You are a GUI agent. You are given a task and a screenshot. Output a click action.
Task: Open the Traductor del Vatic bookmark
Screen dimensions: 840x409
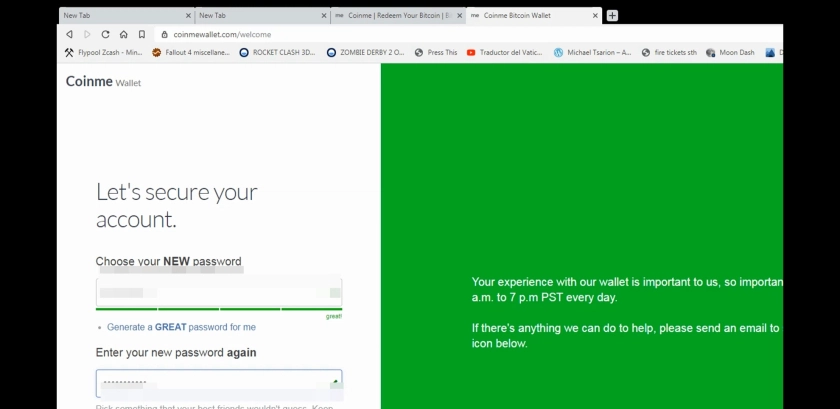(505, 53)
